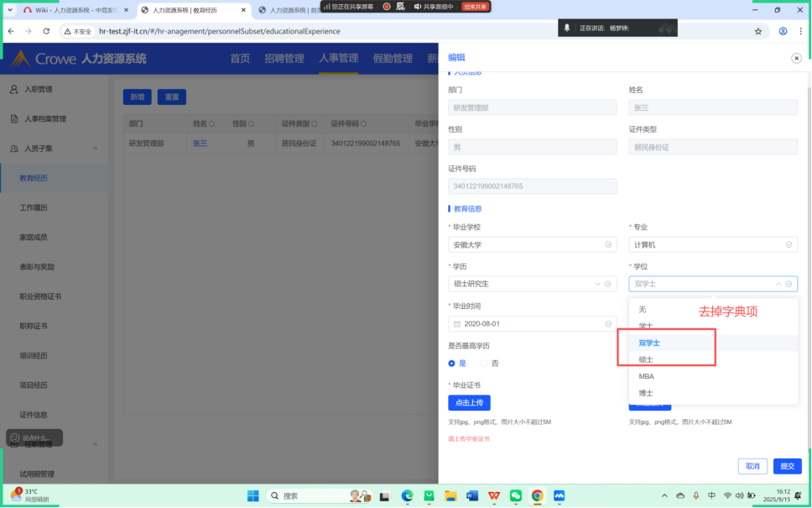
Task: Select 否 for 是否最高学历
Action: coord(484,364)
